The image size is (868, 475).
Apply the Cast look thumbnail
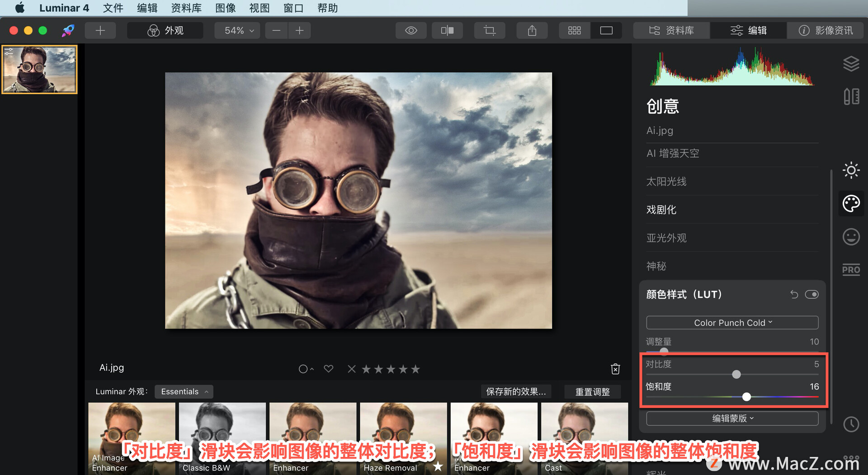(x=585, y=438)
